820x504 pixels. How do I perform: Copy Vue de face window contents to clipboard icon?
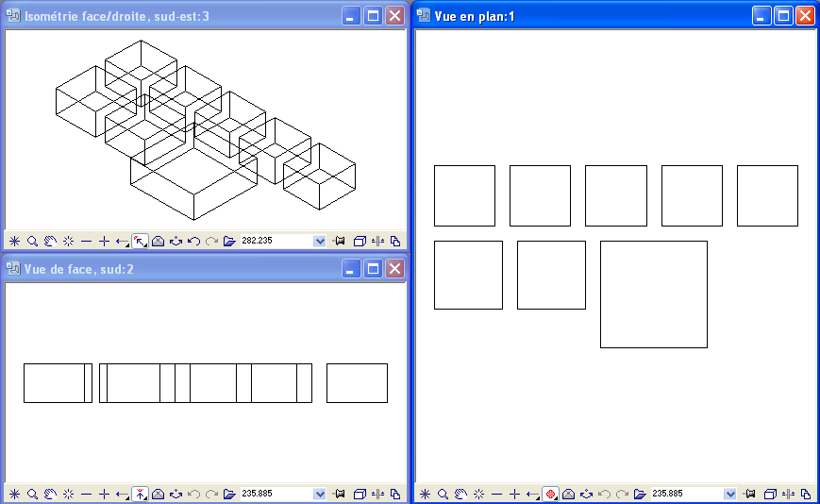(395, 494)
